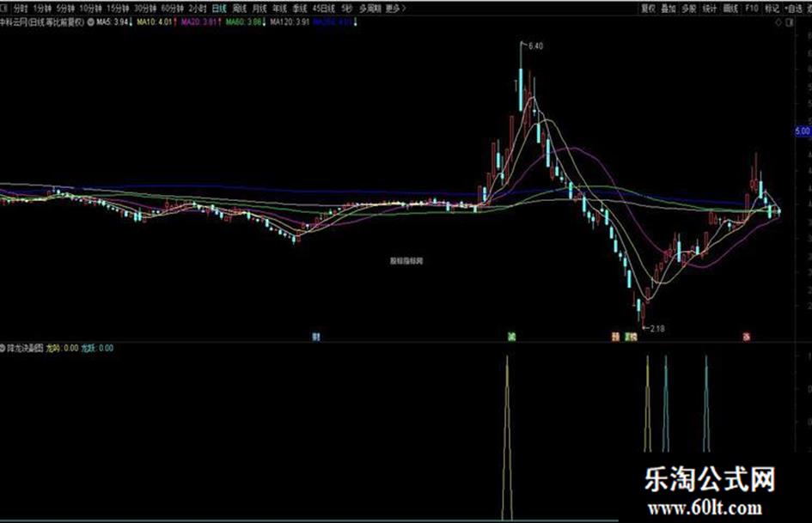Click the round settings icon before MA5
Viewport: 812px width, 523px height.
point(90,22)
